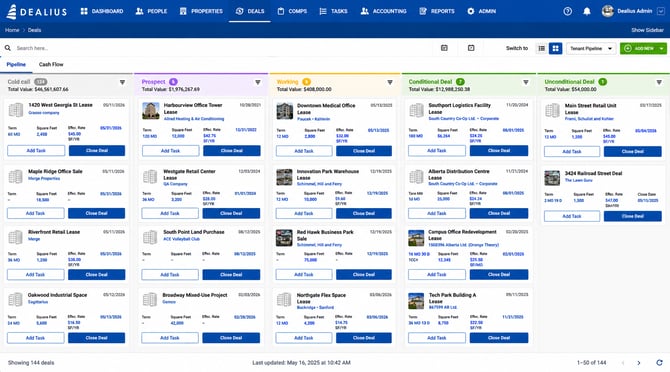The width and height of the screenshot is (670, 372).
Task: Open the help question mark icon
Action: [567, 12]
